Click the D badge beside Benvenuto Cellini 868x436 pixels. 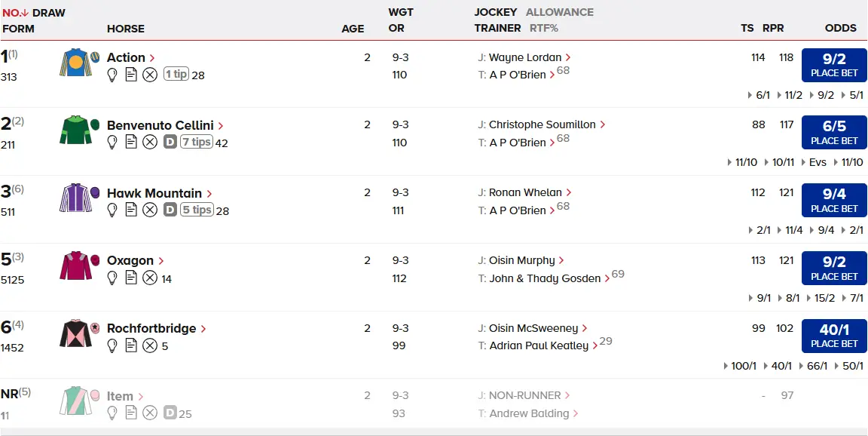[x=170, y=142]
